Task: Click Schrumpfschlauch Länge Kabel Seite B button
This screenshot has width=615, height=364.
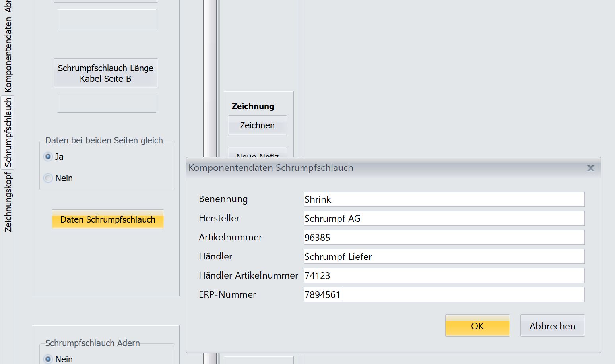Action: coord(106,73)
